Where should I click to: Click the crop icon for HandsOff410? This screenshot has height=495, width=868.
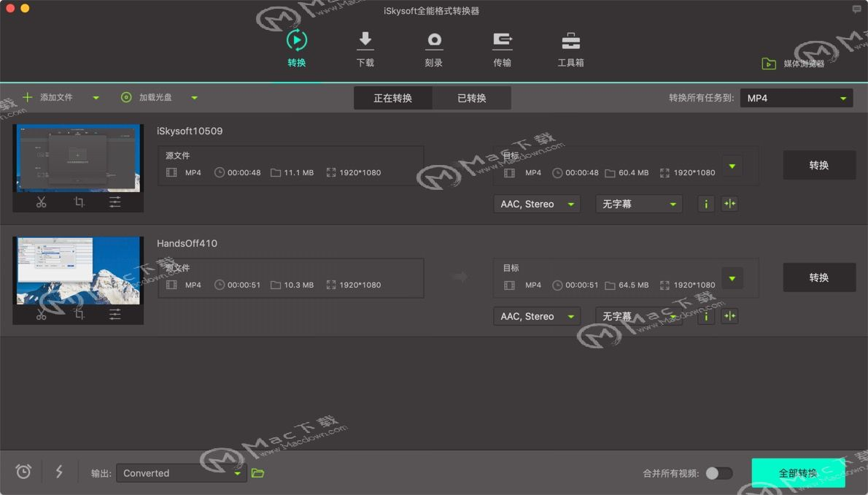point(79,315)
